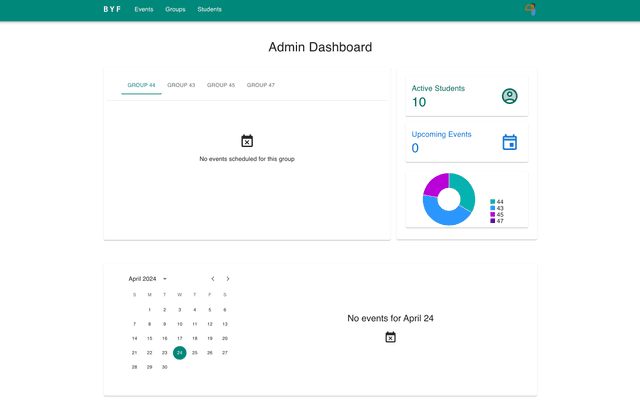The width and height of the screenshot is (640, 402).
Task: Click the blue segment of donut chart
Action: 443,217
